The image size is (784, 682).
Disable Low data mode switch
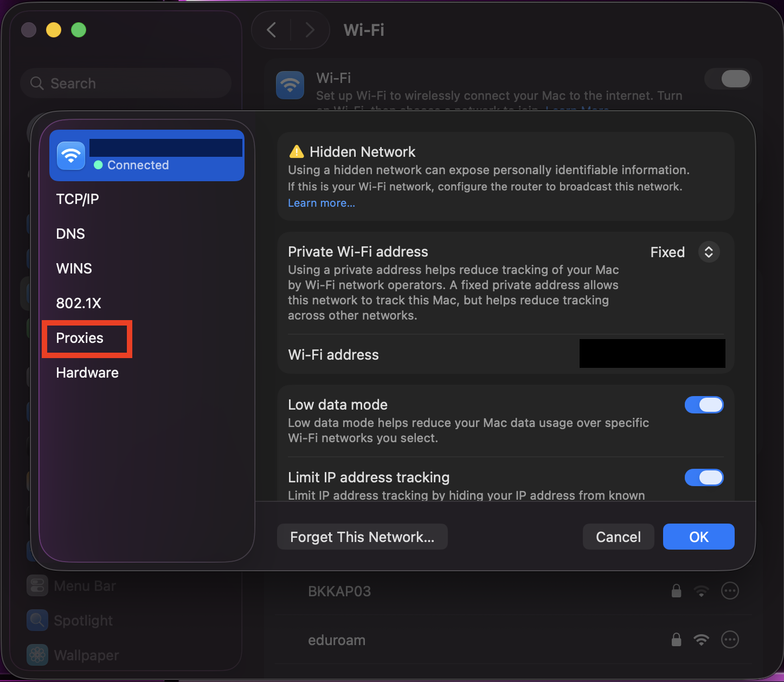704,405
